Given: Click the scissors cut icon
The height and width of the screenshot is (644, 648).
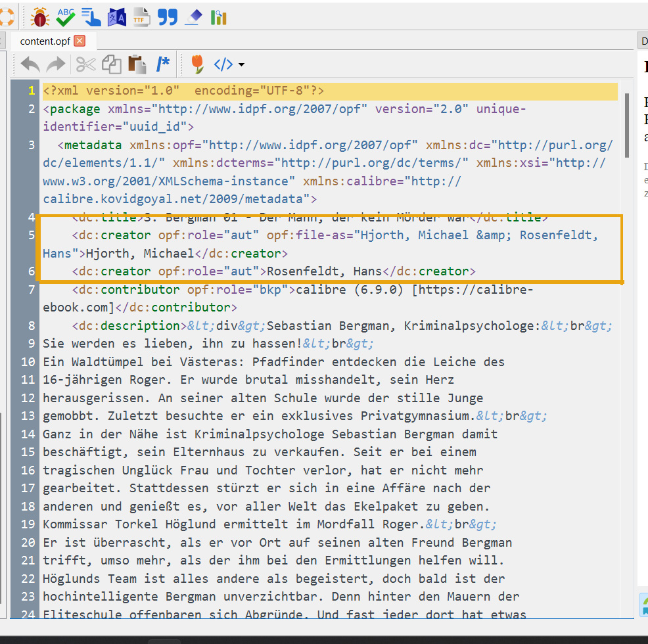Looking at the screenshot, I should tap(85, 64).
